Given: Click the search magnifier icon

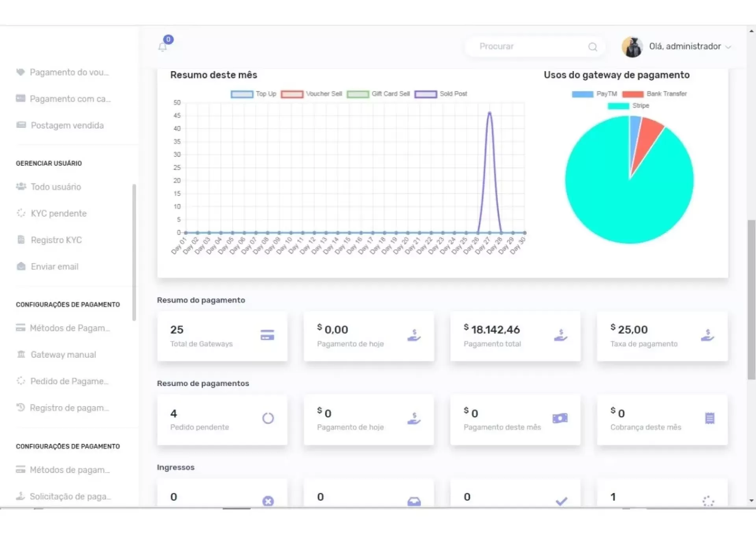Looking at the screenshot, I should 593,47.
